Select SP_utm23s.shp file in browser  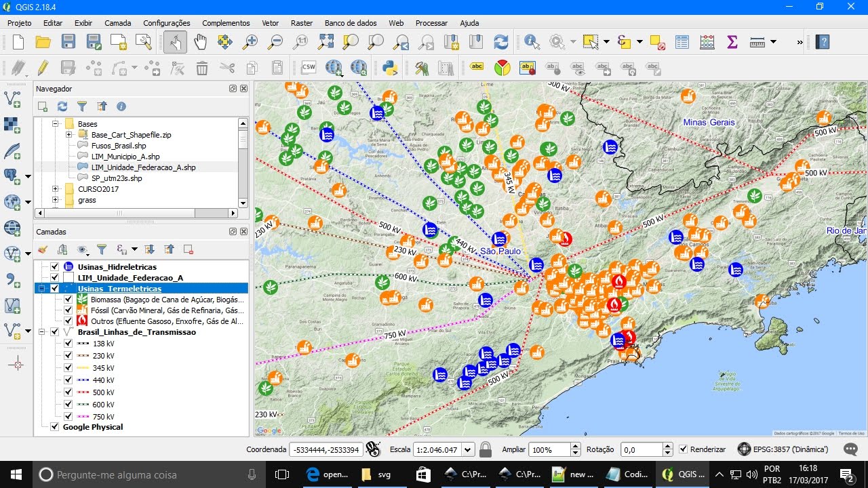pos(117,178)
